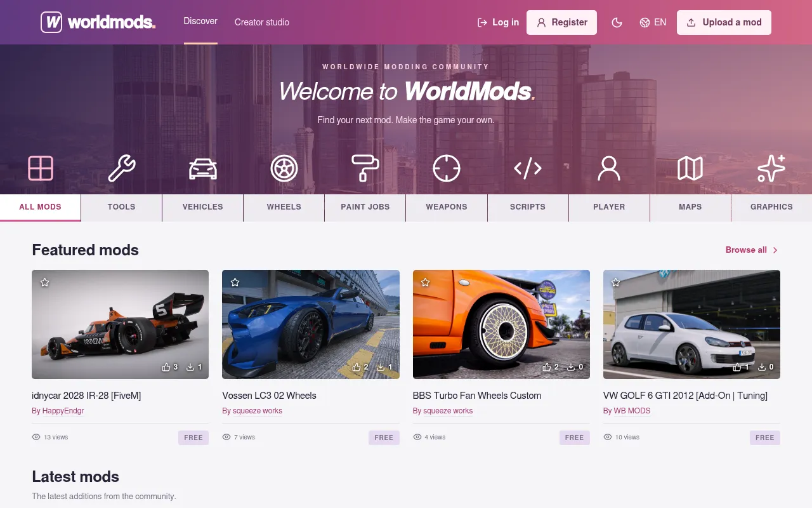
Task: Click the Log in link
Action: 498,22
